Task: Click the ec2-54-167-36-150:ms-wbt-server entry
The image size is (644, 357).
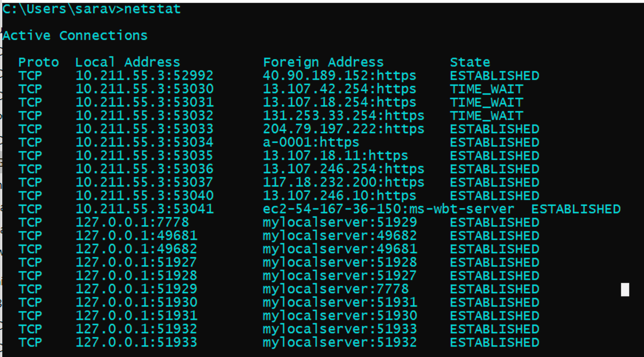Action: point(388,209)
